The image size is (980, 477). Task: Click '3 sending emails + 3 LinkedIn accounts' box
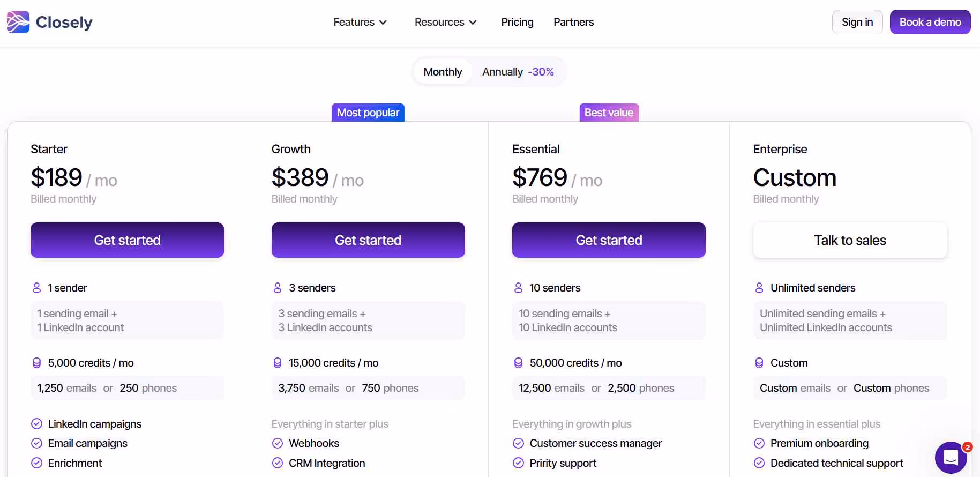coord(368,321)
